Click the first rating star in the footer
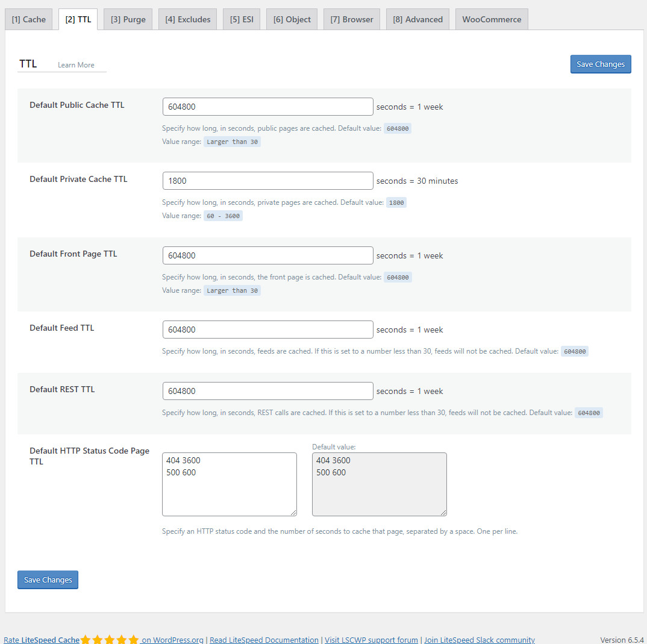The height and width of the screenshot is (644, 647). click(x=84, y=639)
